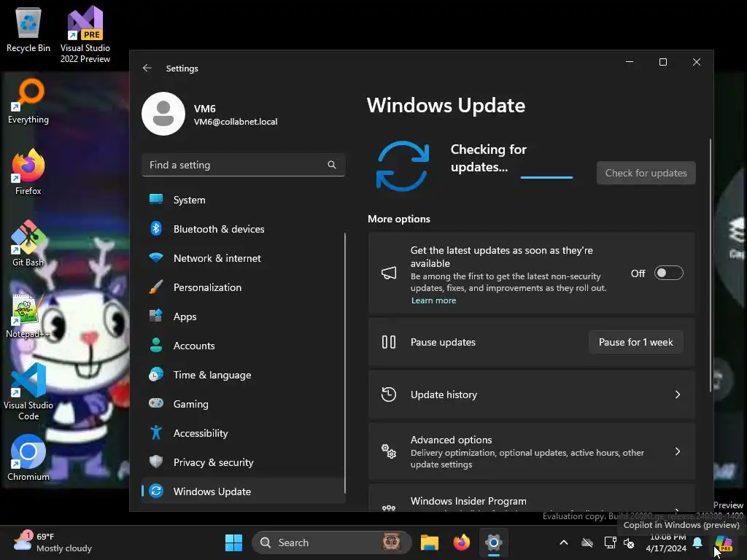Toggle Get the latest updates switch
Image resolution: width=747 pixels, height=560 pixels.
[x=668, y=273]
